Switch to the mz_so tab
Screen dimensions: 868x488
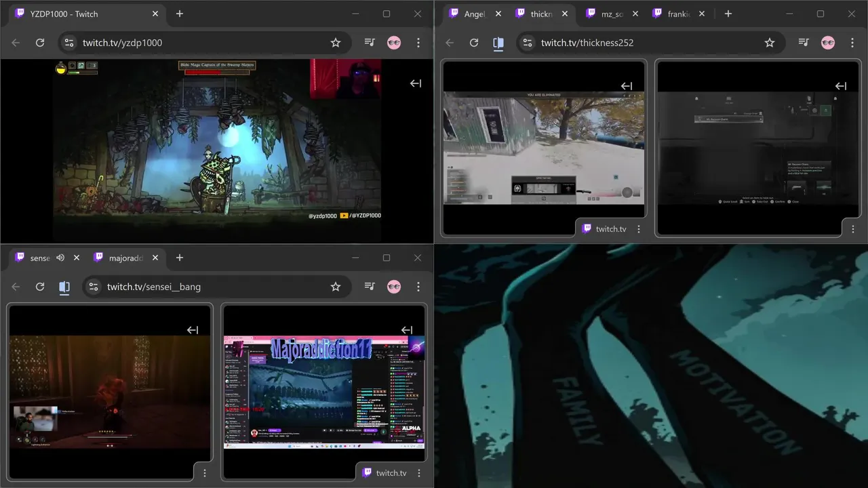tap(611, 14)
